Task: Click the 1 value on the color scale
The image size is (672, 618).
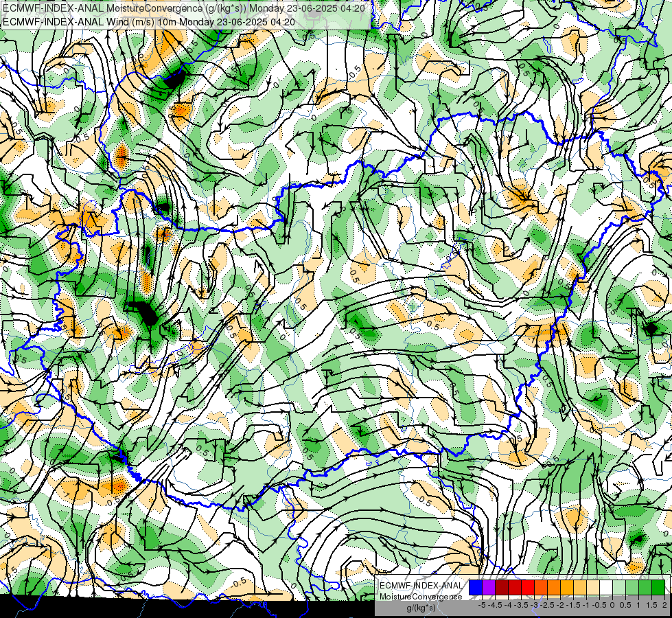Action: [638, 605]
